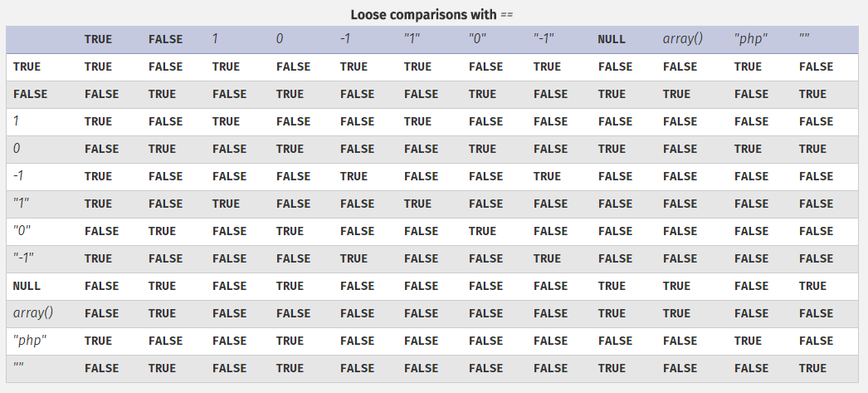The height and width of the screenshot is (393, 868).
Task: Select the cell in row array(), column array()
Action: (x=676, y=313)
